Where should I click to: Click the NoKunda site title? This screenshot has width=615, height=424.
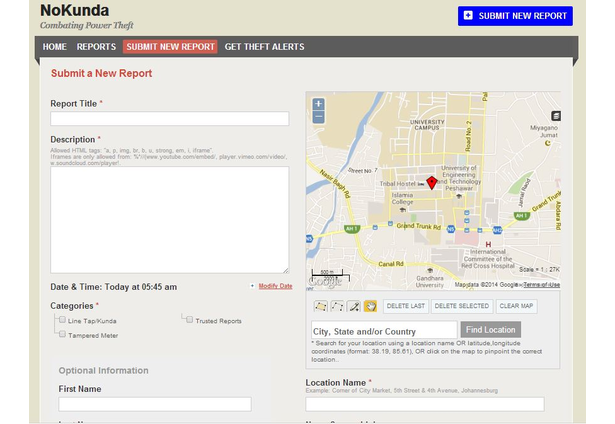75,11
